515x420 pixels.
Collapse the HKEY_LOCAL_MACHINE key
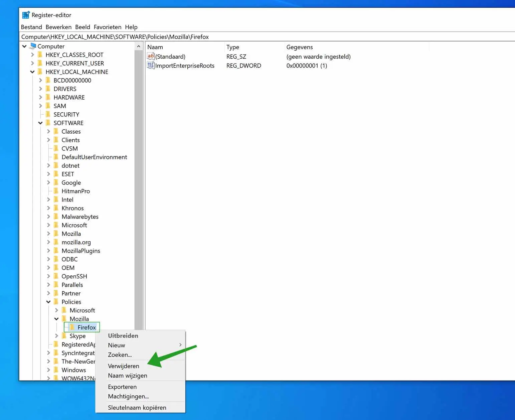(32, 72)
